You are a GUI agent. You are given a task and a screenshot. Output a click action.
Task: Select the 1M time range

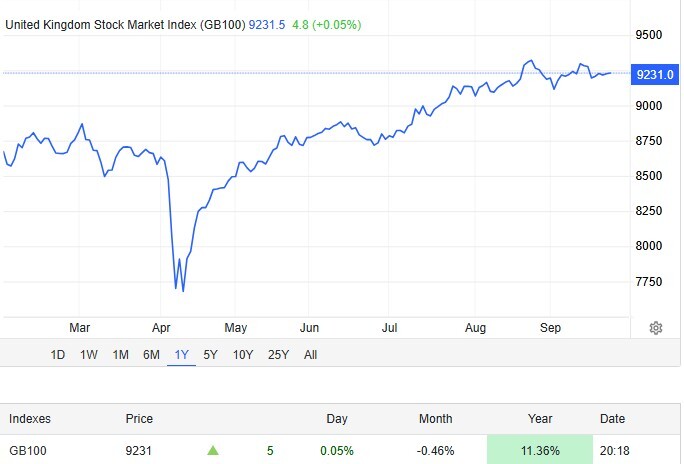(120, 354)
